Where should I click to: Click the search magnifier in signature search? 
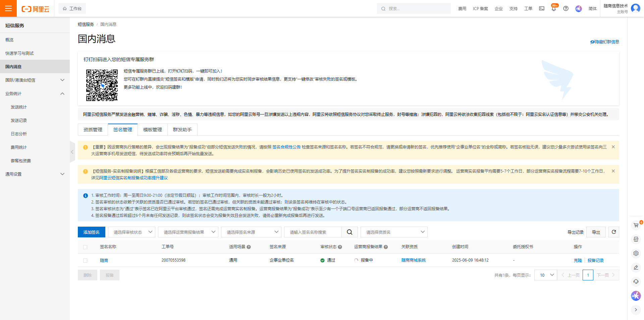point(350,232)
